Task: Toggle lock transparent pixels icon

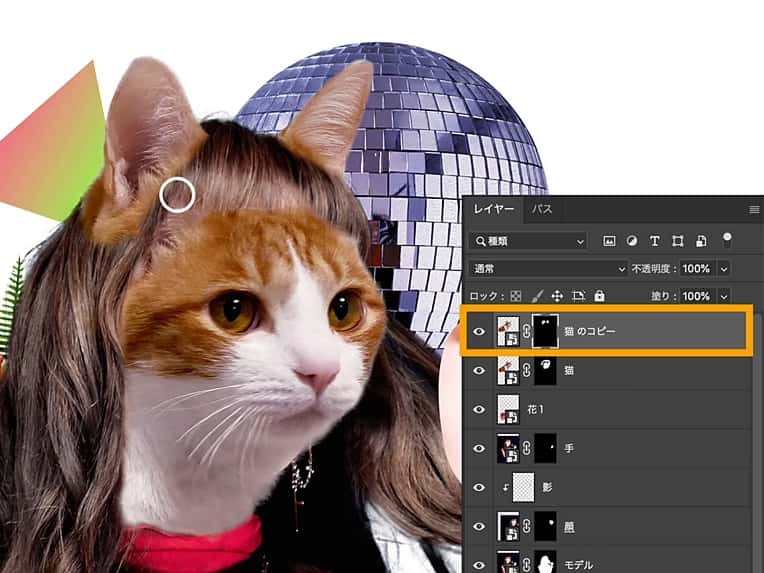Action: coord(516,296)
